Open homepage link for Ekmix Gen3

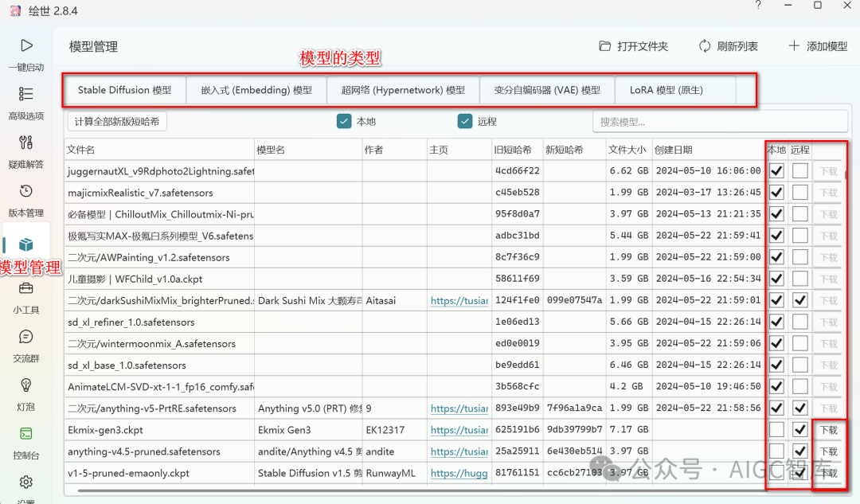pyautogui.click(x=459, y=430)
